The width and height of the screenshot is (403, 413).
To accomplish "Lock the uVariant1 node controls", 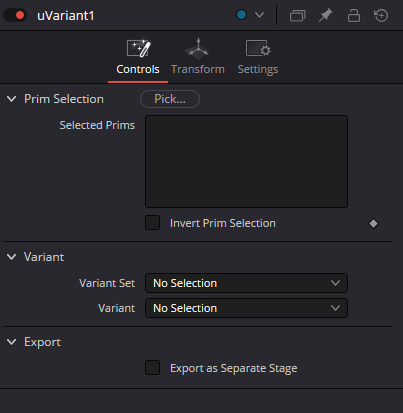I will 354,15.
